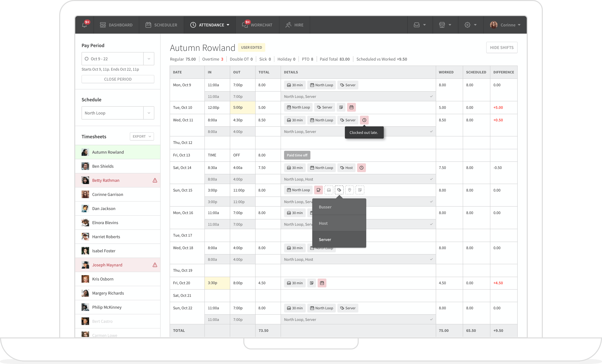
Task: Toggle row visibility checkmark on Wed Oct 11
Action: coord(431,131)
